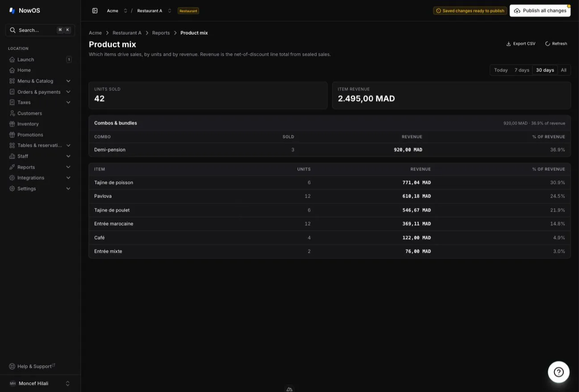Open Inventory in the sidebar
The width and height of the screenshot is (579, 392).
tap(40, 124)
